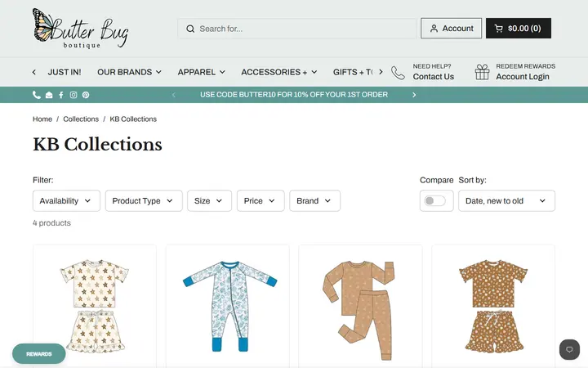Open the brown floral shorts set product
Screen dimensions: 588x368
point(493,306)
